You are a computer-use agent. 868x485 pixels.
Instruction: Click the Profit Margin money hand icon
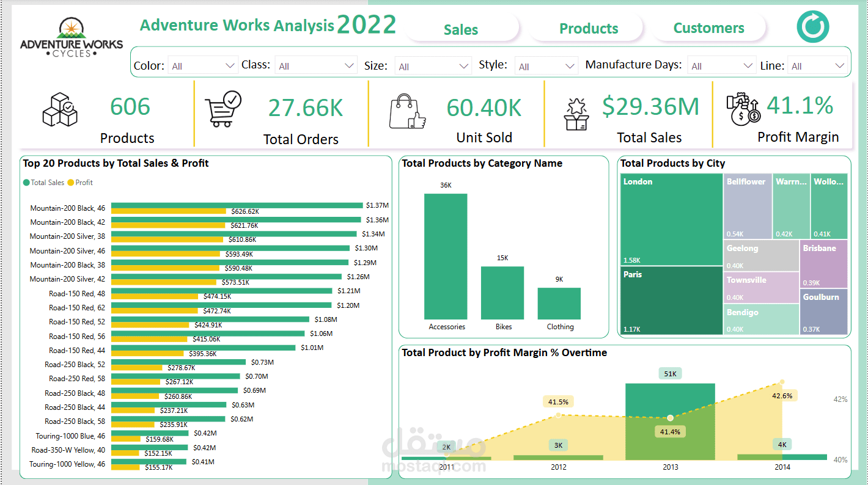point(743,108)
